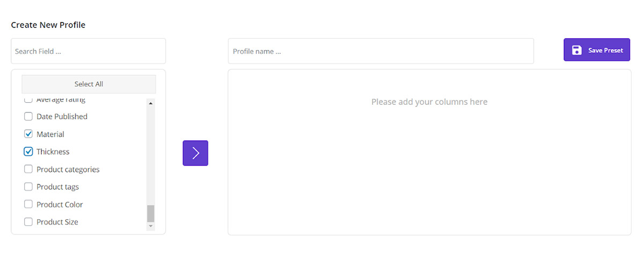Viewport: 644px width, 265px height.
Task: Click the Date Published label text
Action: (62, 117)
